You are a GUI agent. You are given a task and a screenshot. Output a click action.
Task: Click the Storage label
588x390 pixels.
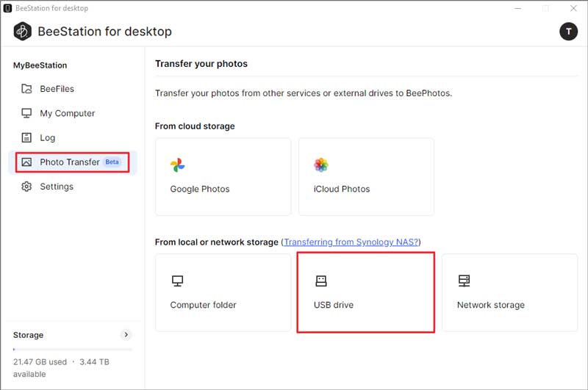point(28,335)
